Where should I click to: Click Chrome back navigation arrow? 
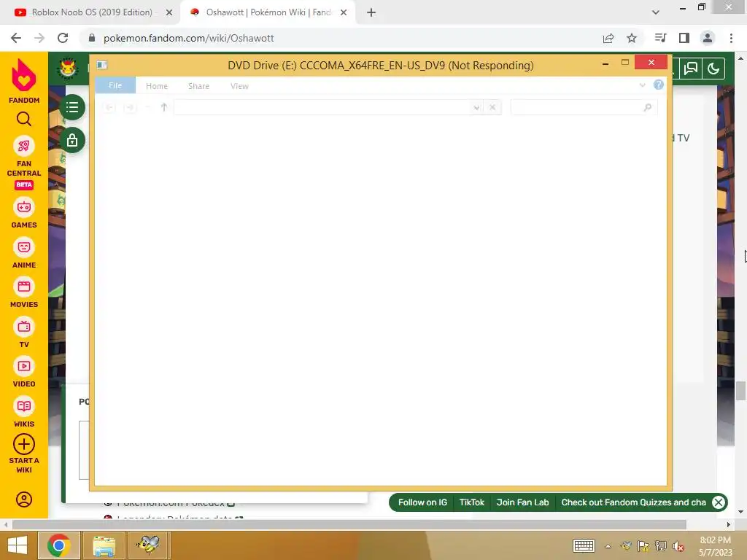[16, 38]
